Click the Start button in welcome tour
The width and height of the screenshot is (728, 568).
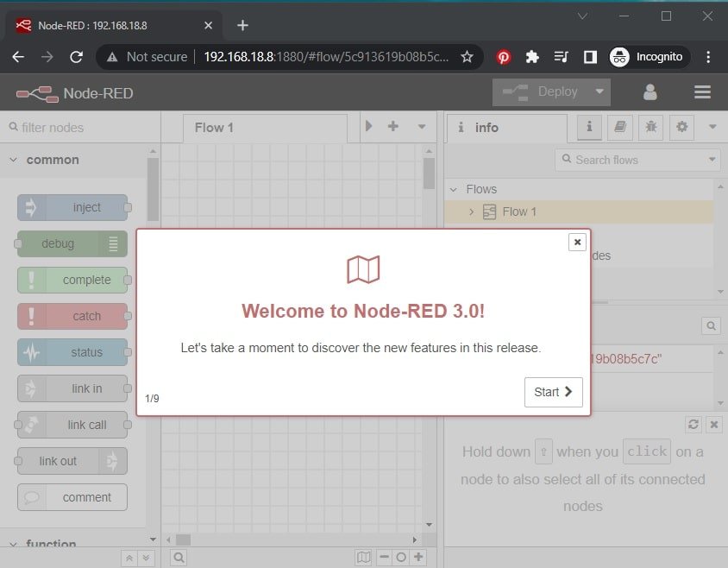[554, 392]
